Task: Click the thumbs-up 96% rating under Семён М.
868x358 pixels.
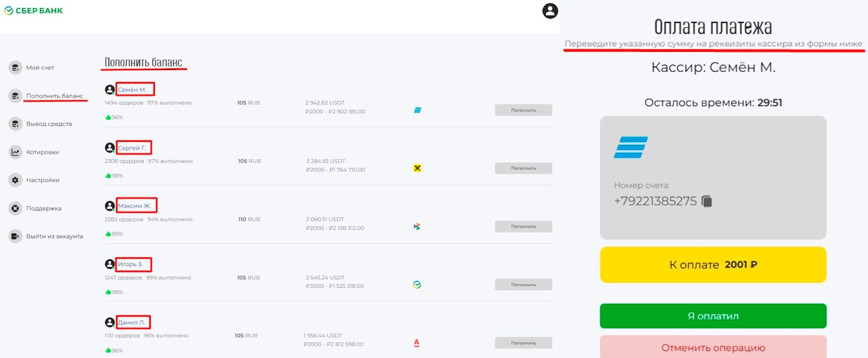Action: (114, 117)
